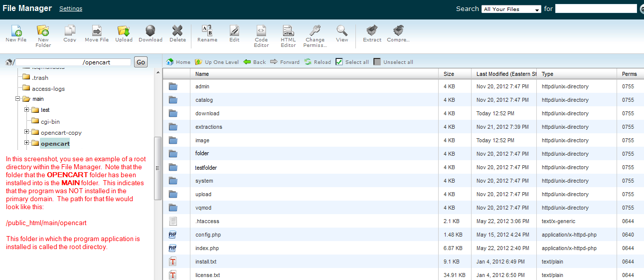Click the Go button beside path
The height and width of the screenshot is (280, 644).
click(x=141, y=62)
